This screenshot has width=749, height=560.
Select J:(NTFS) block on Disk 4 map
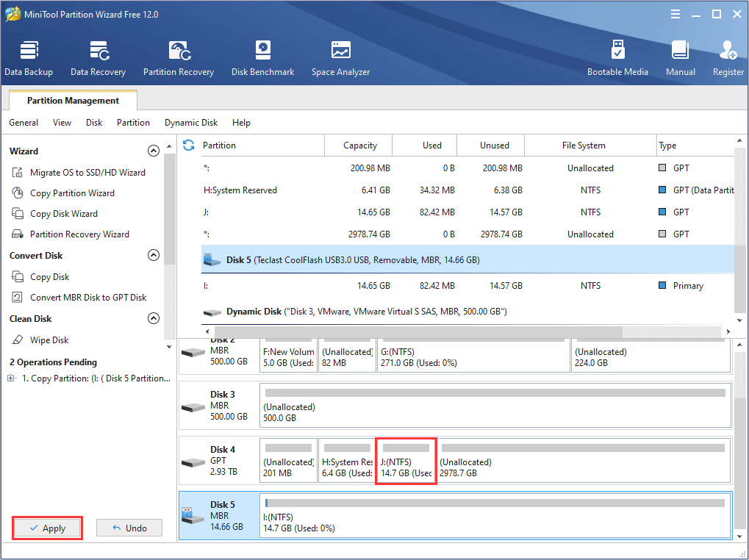(406, 462)
